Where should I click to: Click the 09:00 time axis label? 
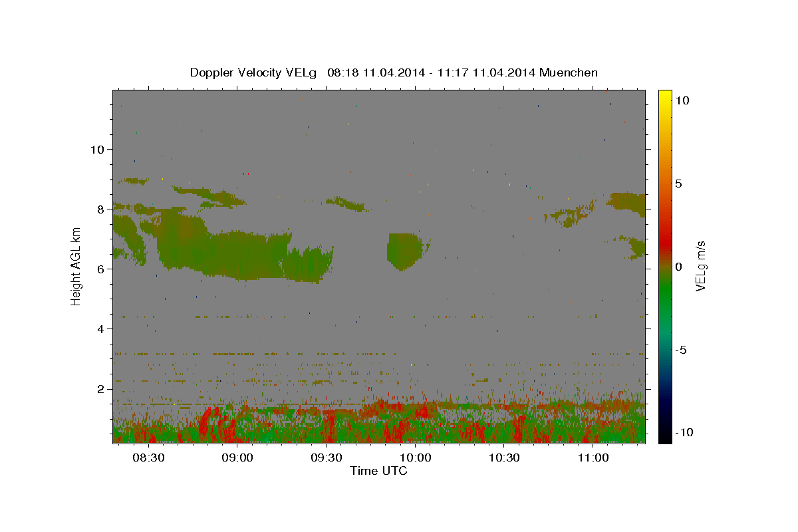point(237,458)
